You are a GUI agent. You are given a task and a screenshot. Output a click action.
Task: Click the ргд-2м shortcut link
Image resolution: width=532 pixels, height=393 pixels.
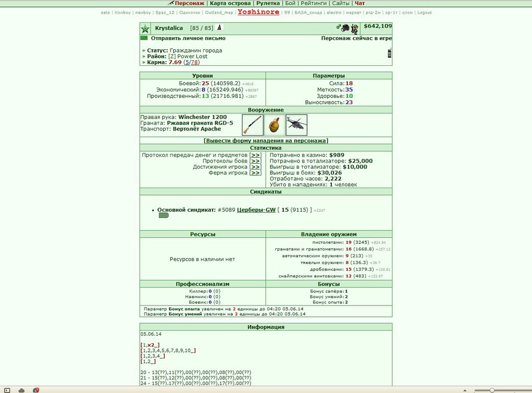click(x=373, y=13)
